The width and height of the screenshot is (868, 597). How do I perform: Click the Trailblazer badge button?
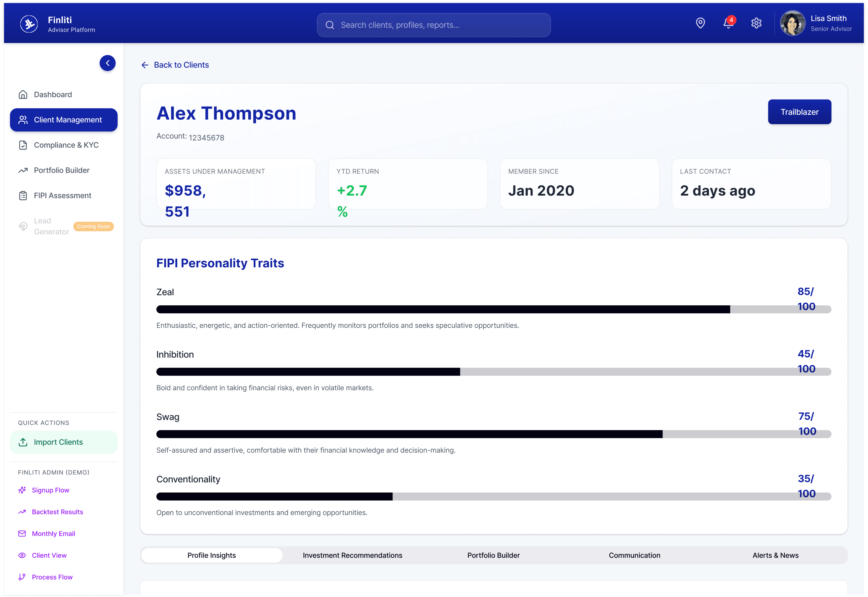pyautogui.click(x=799, y=112)
